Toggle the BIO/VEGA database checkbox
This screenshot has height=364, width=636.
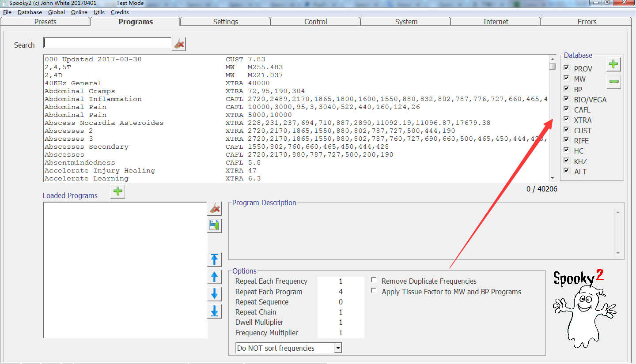[x=566, y=99]
